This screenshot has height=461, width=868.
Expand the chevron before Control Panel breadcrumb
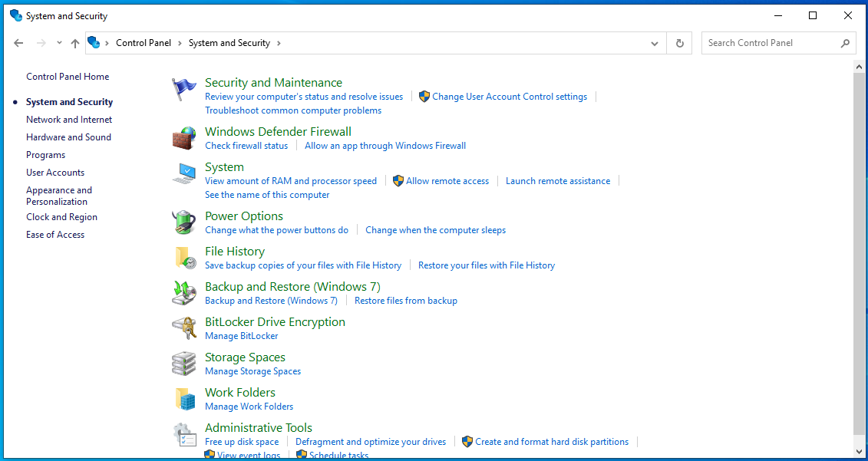click(107, 43)
